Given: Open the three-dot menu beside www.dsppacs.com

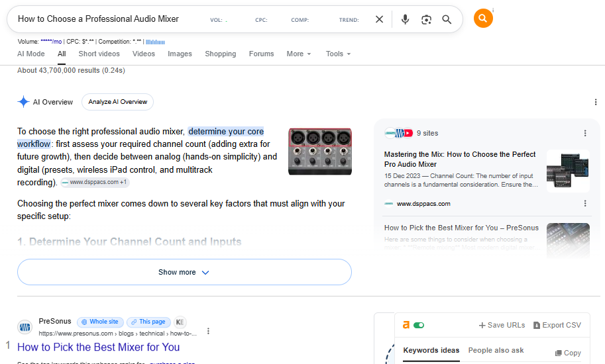Looking at the screenshot, I should (x=585, y=203).
